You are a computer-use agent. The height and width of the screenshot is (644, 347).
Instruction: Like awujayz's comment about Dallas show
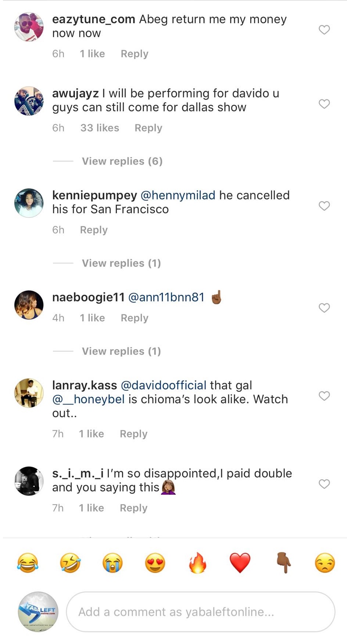point(324,104)
